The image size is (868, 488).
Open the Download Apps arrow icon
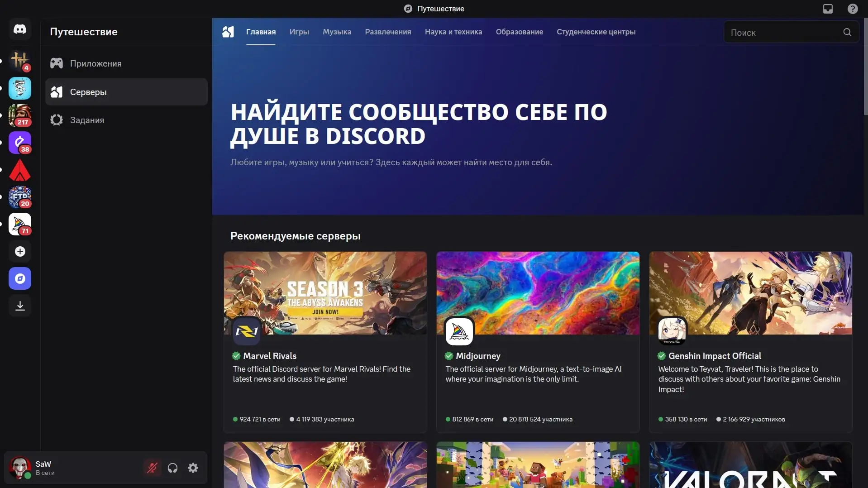(x=20, y=306)
